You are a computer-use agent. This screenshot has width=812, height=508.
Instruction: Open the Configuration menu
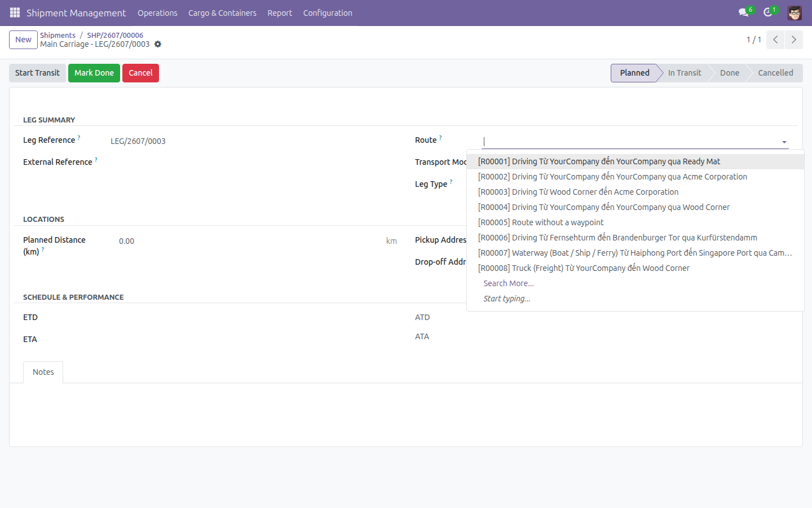point(328,12)
